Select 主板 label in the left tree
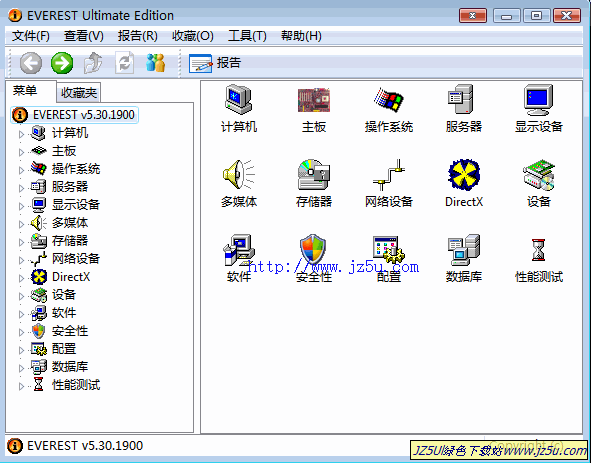The width and height of the screenshot is (591, 463). click(64, 151)
